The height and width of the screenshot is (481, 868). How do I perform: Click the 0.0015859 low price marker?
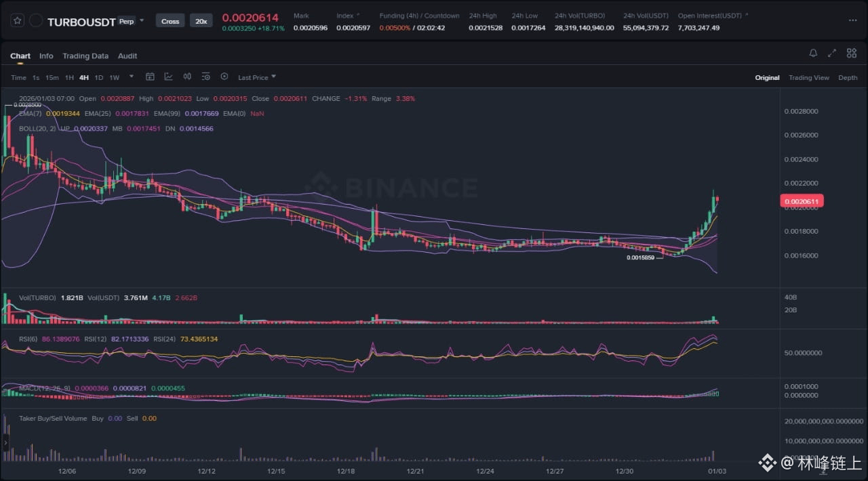[x=641, y=257]
